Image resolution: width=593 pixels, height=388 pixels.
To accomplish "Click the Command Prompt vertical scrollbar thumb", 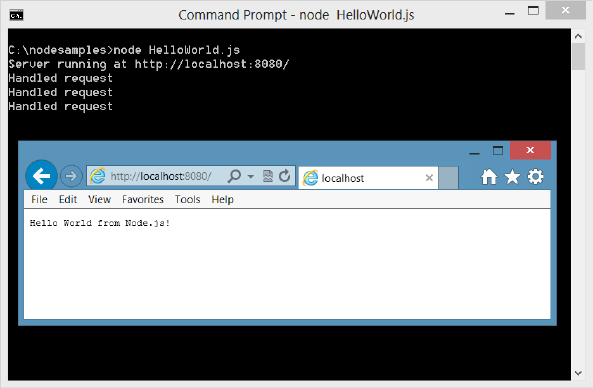I will click(578, 56).
